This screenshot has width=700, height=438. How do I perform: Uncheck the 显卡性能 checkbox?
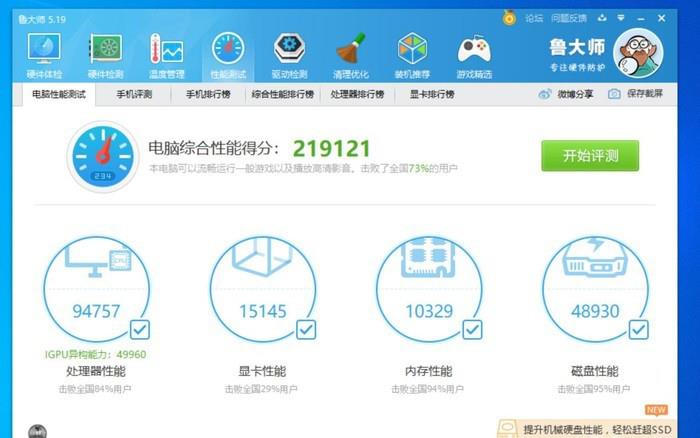tap(306, 330)
